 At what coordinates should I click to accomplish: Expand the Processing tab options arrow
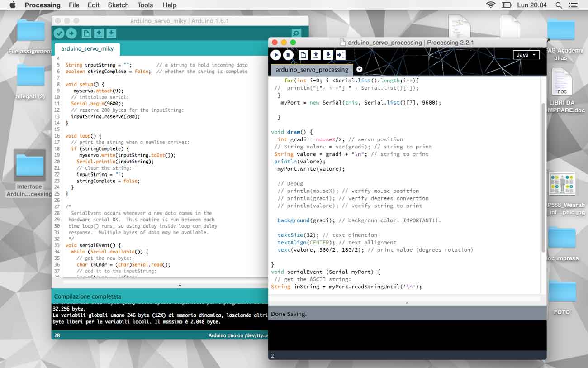pyautogui.click(x=360, y=69)
